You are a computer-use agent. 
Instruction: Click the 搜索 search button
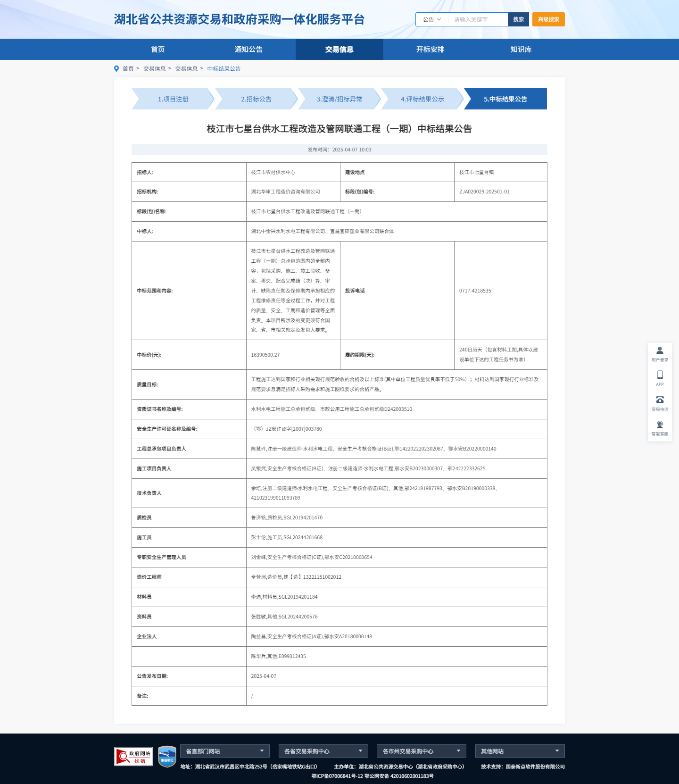click(518, 19)
